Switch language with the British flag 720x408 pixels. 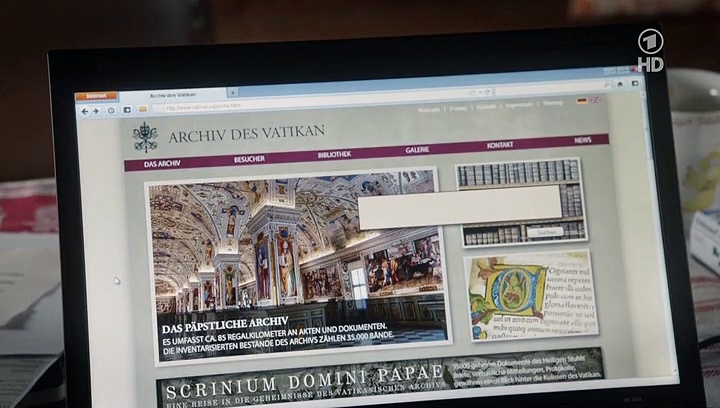595,101
